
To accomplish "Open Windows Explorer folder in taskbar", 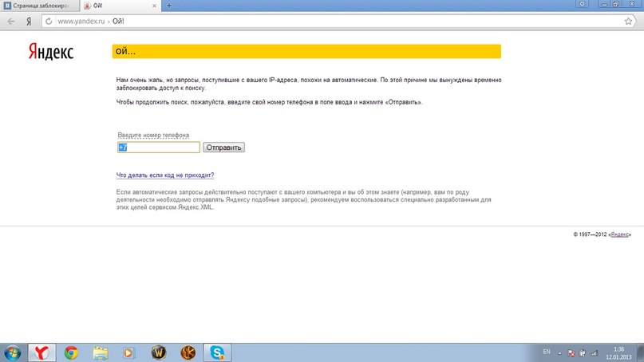I will point(100,352).
